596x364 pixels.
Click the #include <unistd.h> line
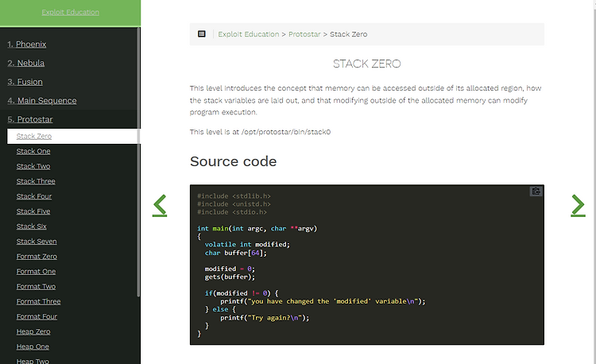[234, 204]
